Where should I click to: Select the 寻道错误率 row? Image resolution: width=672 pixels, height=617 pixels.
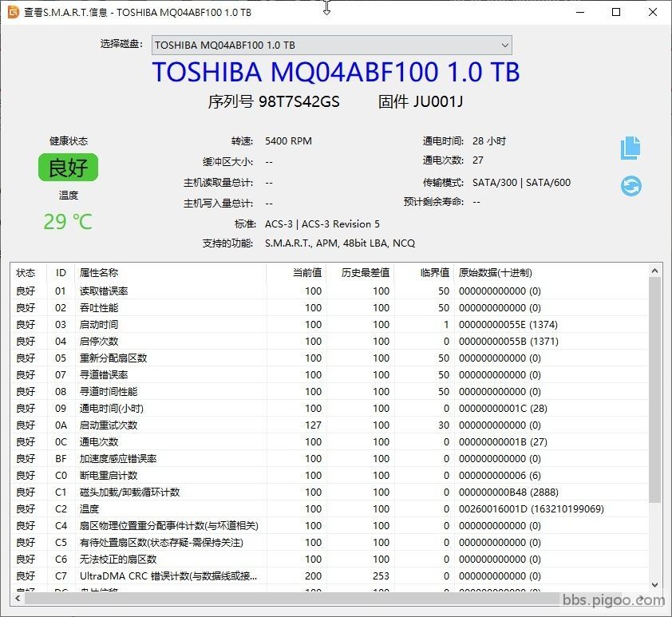(x=329, y=374)
